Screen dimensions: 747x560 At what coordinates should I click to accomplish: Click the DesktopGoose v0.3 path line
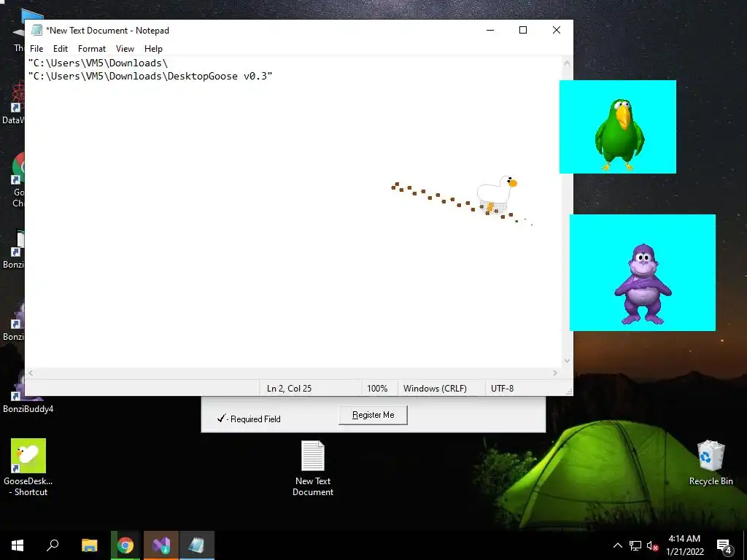150,76
